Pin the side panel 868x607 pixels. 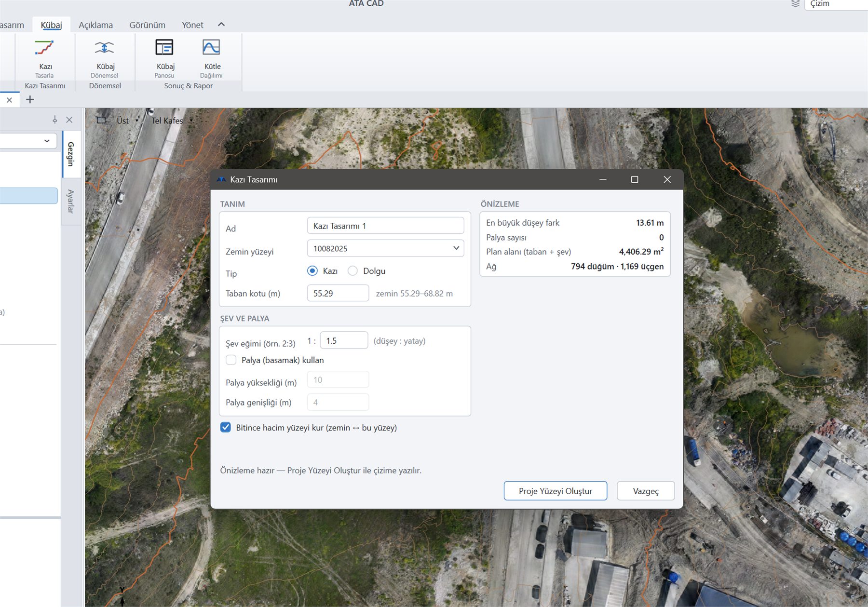click(x=55, y=120)
